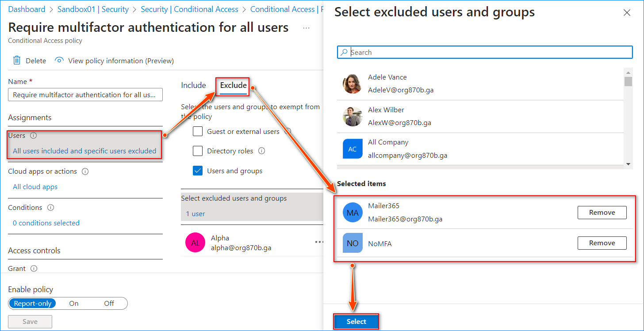The image size is (644, 331).
Task: Click the Delete command label
Action: [36, 61]
